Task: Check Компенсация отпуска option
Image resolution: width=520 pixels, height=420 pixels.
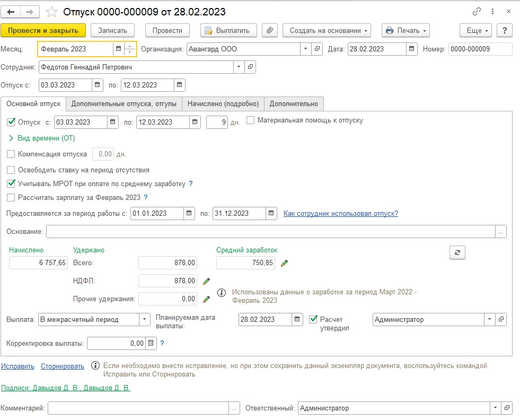Action: [11, 154]
